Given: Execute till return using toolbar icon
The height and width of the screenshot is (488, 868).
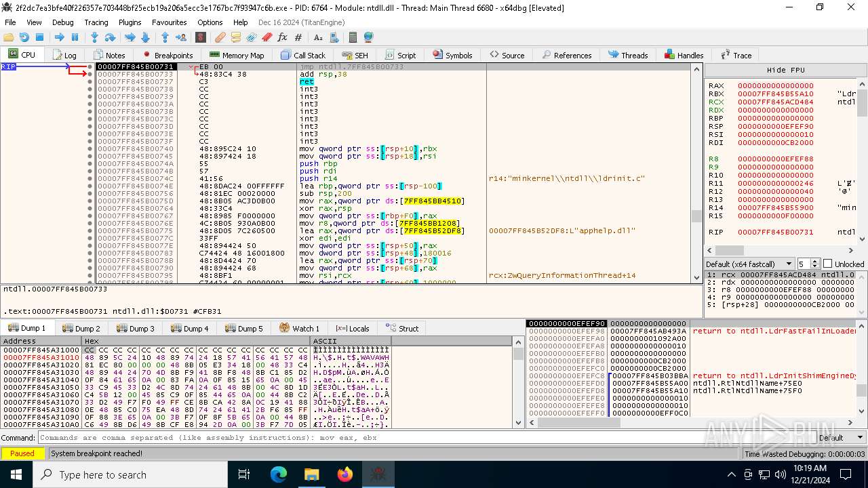Looking at the screenshot, I should pos(165,37).
